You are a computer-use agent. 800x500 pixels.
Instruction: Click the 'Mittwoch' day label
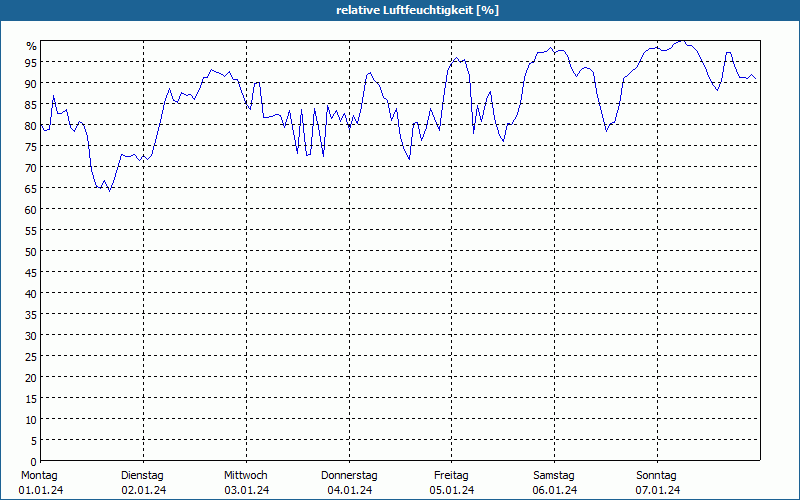(245, 475)
